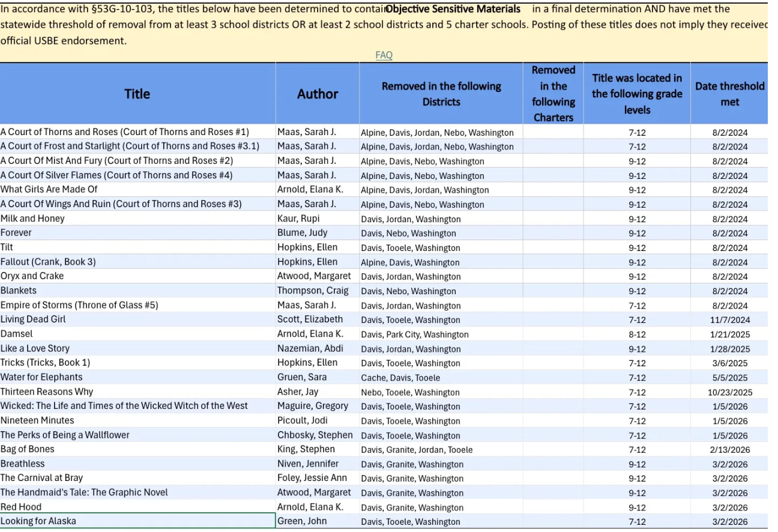Open the FAQ link

[x=384, y=55]
